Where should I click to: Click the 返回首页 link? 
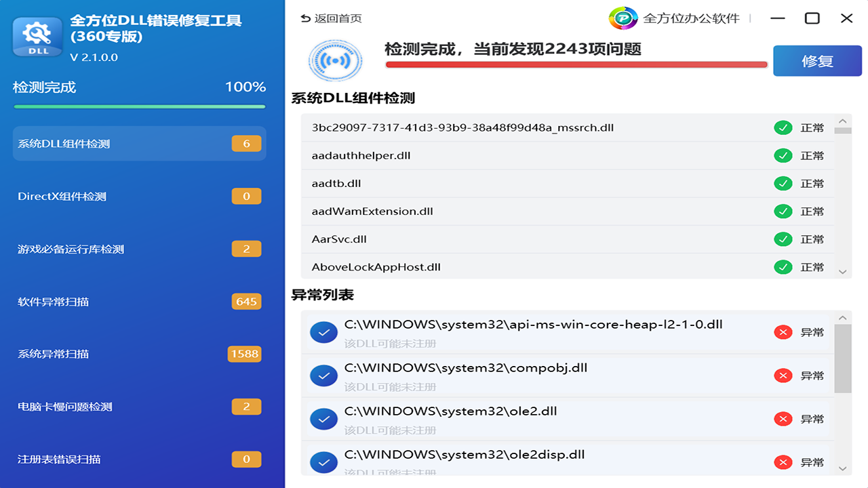[x=335, y=18]
